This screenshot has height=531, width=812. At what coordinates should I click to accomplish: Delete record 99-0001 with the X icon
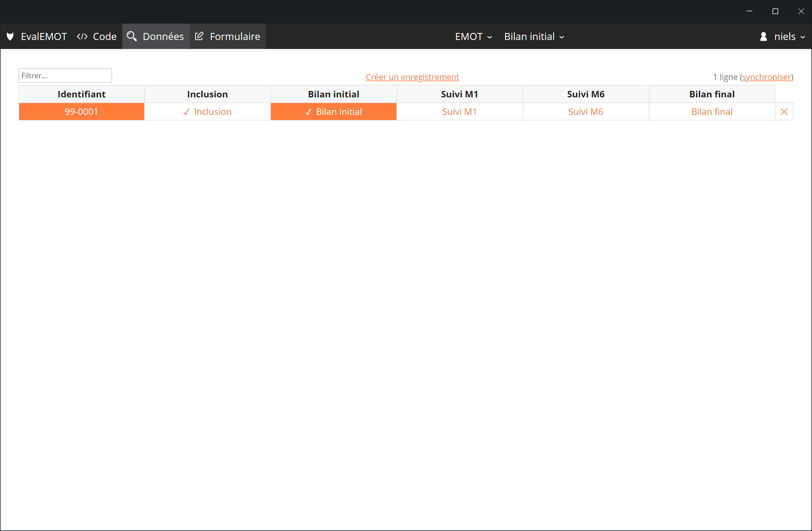click(x=784, y=112)
